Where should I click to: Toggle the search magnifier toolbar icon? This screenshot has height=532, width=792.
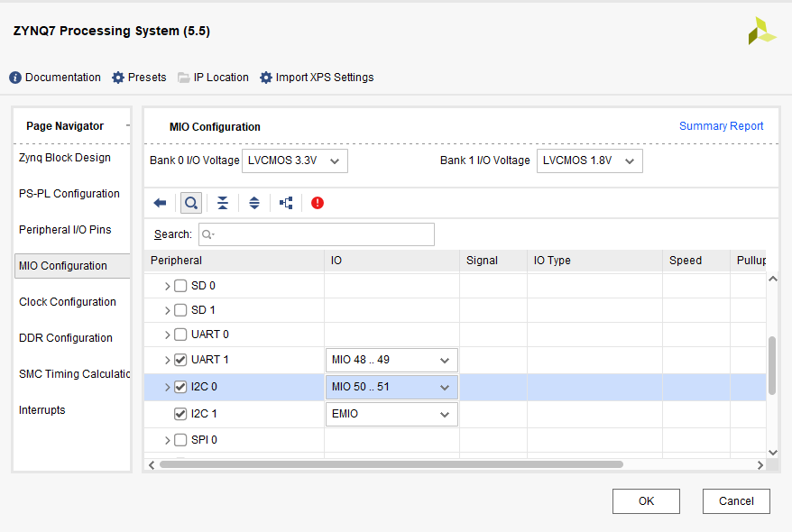[x=190, y=203]
